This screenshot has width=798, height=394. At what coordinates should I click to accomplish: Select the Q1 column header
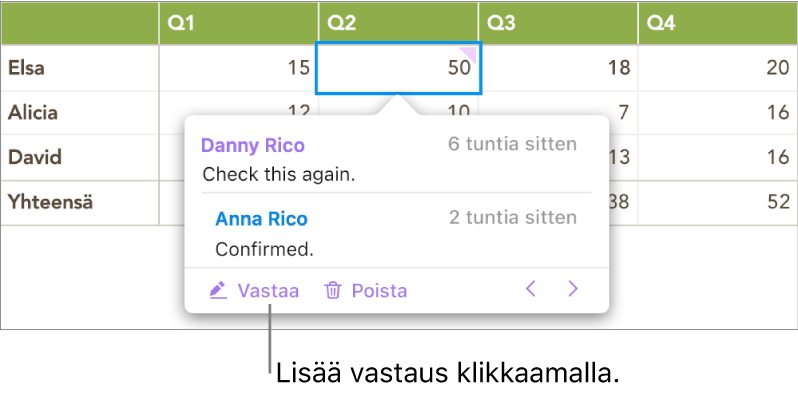tap(239, 23)
